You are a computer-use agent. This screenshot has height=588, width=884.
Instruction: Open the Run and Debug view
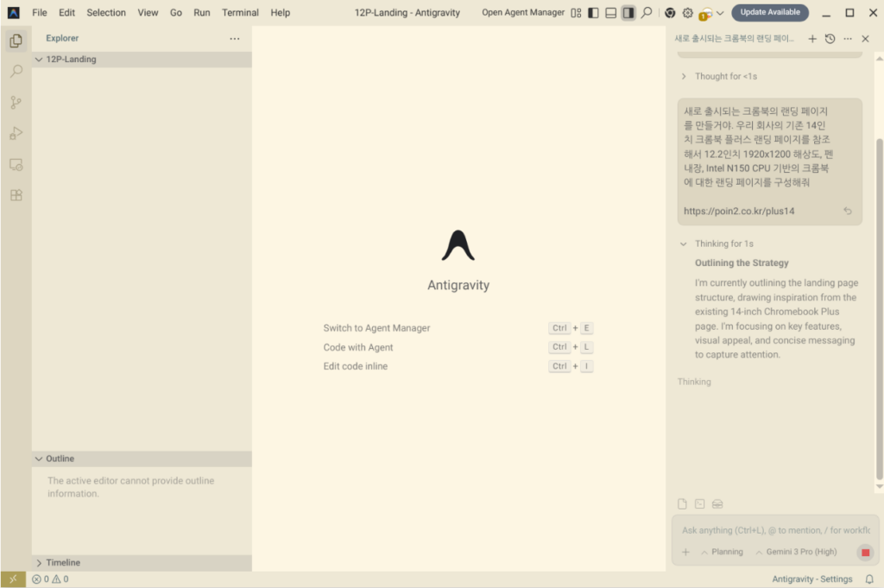tap(16, 133)
